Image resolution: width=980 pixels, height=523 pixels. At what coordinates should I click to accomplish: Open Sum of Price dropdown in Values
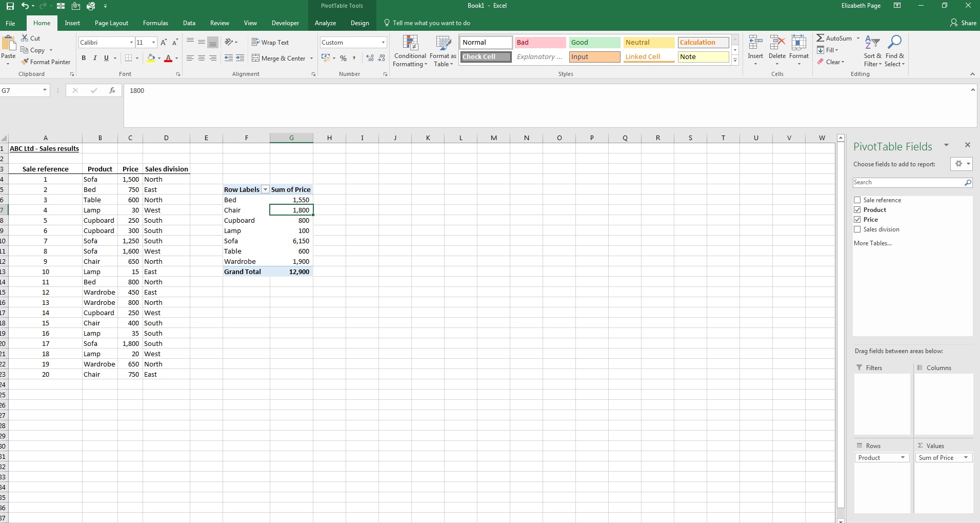(x=966, y=457)
